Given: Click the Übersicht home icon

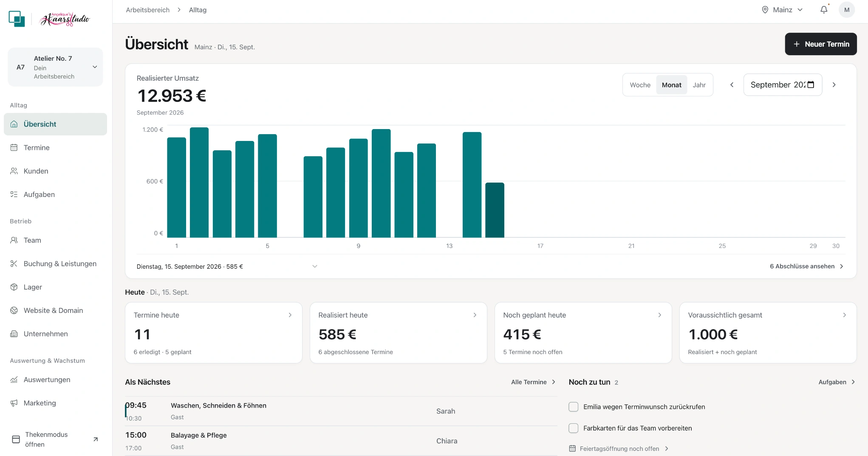Looking at the screenshot, I should tap(14, 124).
